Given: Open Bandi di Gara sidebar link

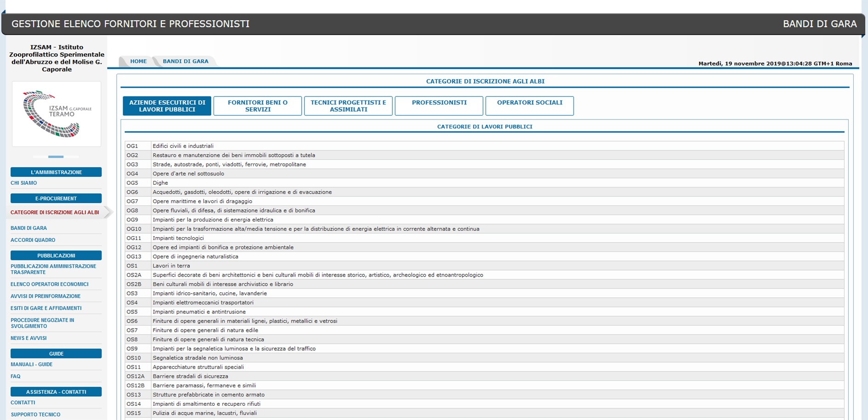Looking at the screenshot, I should [x=28, y=228].
